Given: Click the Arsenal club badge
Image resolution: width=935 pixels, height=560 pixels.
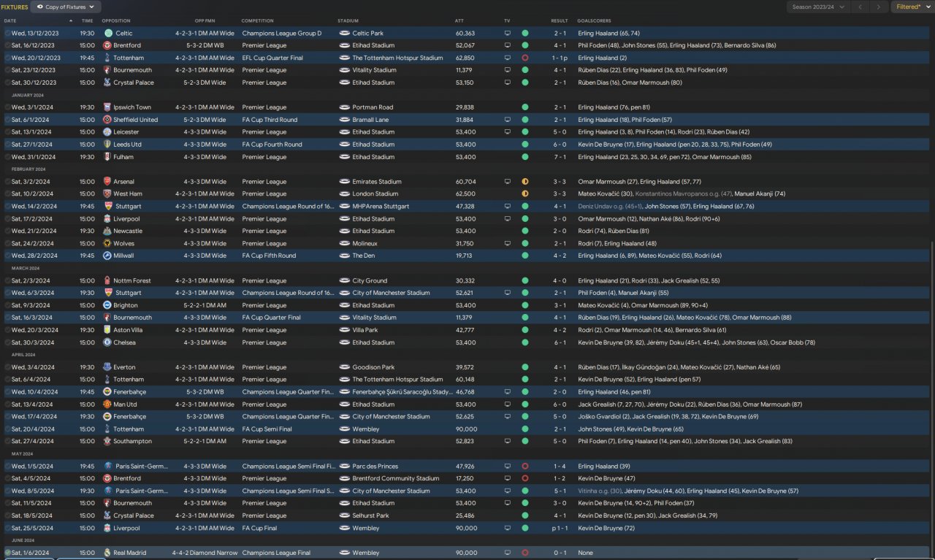Looking at the screenshot, I should [108, 182].
